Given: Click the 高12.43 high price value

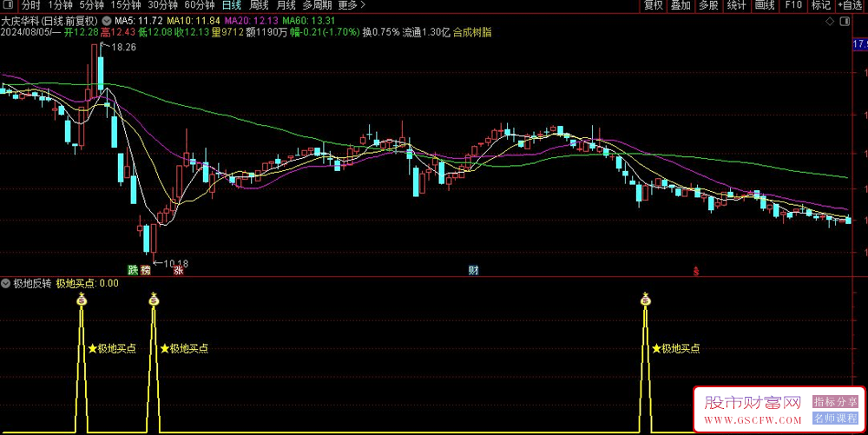Looking at the screenshot, I should pos(118,33).
